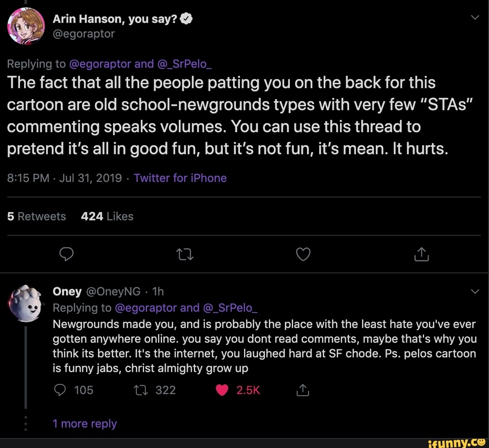The image size is (489, 448).
Task: Open Twitter for iPhone source link
Action: coord(180,178)
